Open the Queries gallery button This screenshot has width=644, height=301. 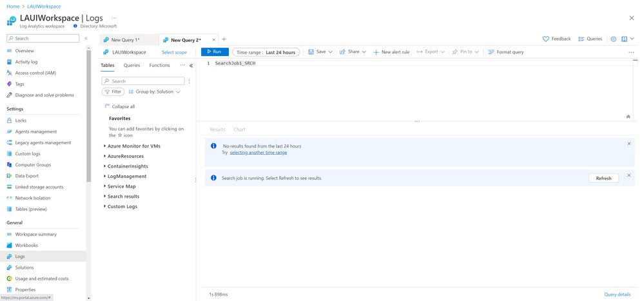[x=590, y=39]
